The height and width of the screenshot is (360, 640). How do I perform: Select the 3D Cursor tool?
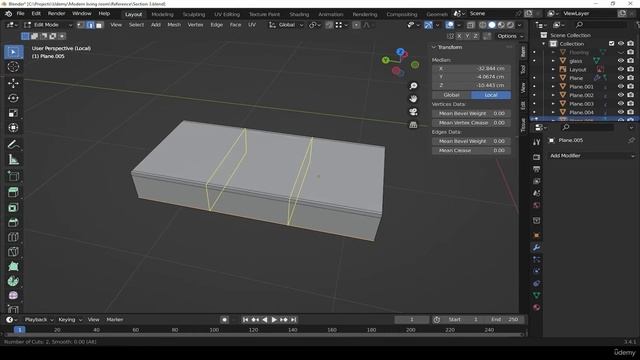click(13, 67)
